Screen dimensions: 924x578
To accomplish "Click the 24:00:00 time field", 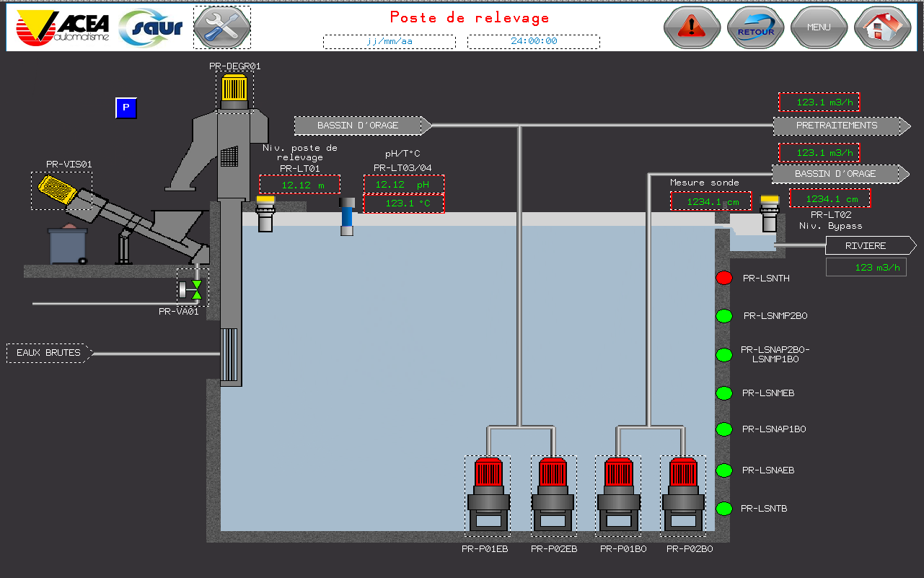I will [534, 42].
